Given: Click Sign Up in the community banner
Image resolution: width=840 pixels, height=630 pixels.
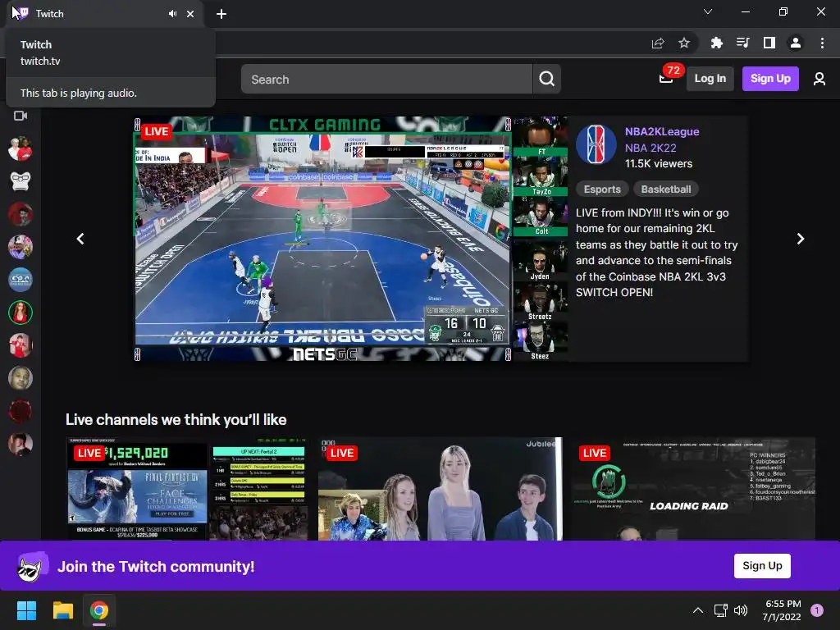Looking at the screenshot, I should click(762, 566).
